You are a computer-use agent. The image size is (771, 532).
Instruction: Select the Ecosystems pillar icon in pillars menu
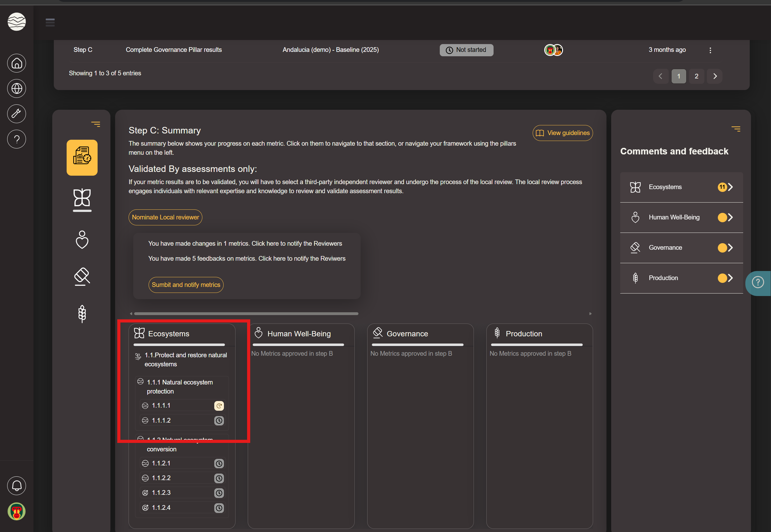click(x=82, y=198)
